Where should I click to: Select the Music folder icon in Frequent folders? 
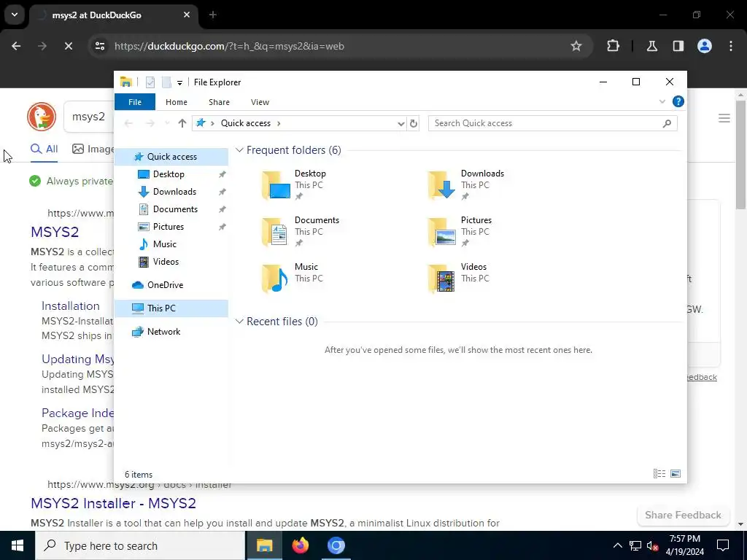pos(275,278)
